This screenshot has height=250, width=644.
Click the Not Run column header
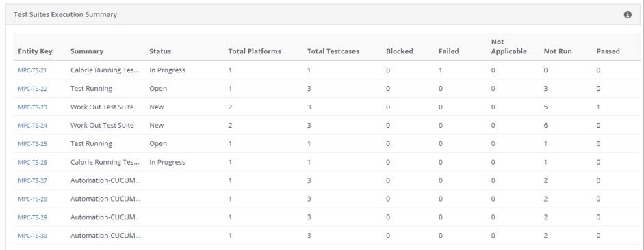tap(558, 51)
